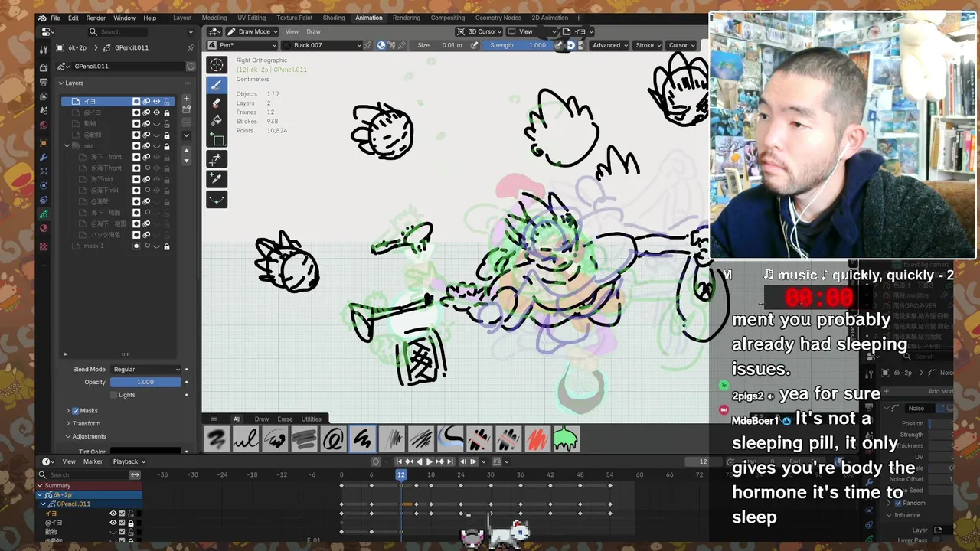The height and width of the screenshot is (551, 980).
Task: Toggle lock on the イヨ layer
Action: pyautogui.click(x=166, y=101)
